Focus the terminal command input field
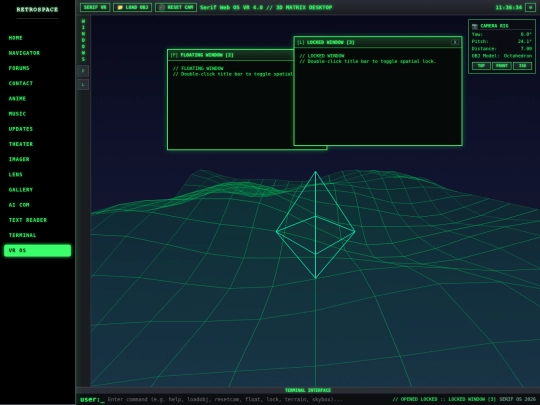Image resolution: width=540 pixels, height=405 pixels. tap(248, 399)
